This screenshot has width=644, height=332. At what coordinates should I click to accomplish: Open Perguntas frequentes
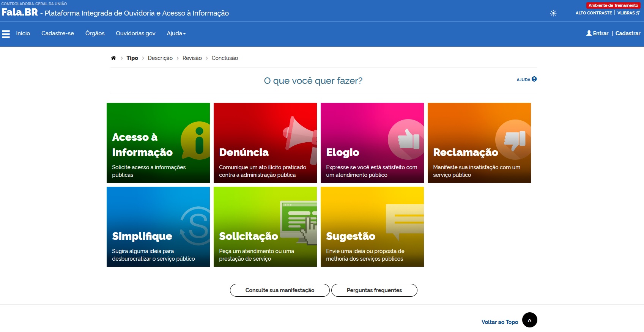374,290
